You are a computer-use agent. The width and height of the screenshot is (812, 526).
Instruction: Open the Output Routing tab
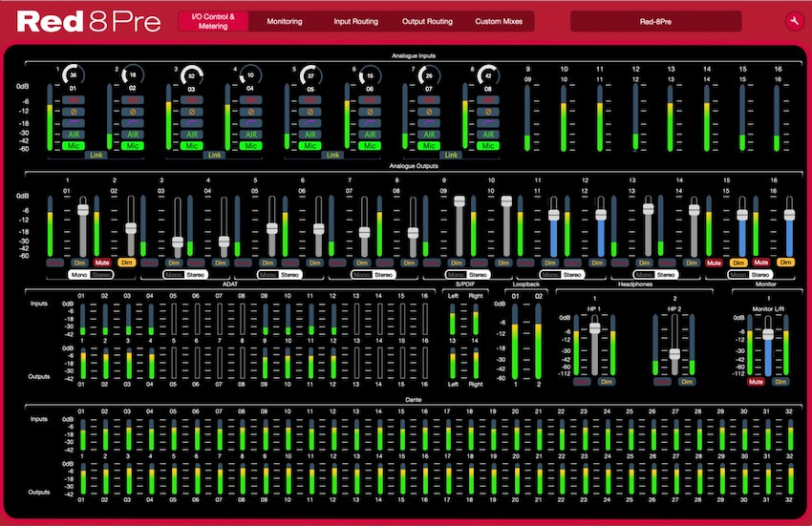[x=427, y=21]
